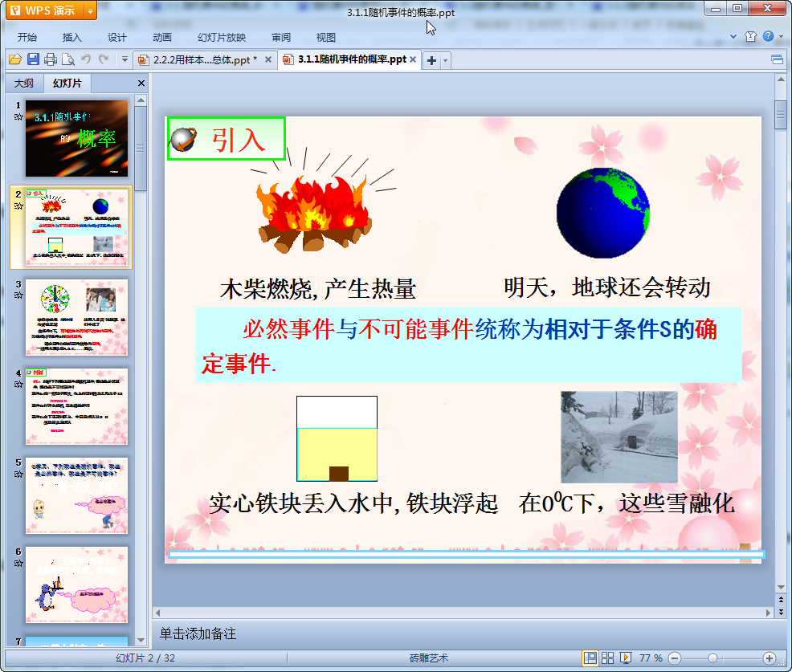Viewport: 792px width, 672px height.
Task: Open dropdown next to new tab plus
Action: [x=445, y=60]
